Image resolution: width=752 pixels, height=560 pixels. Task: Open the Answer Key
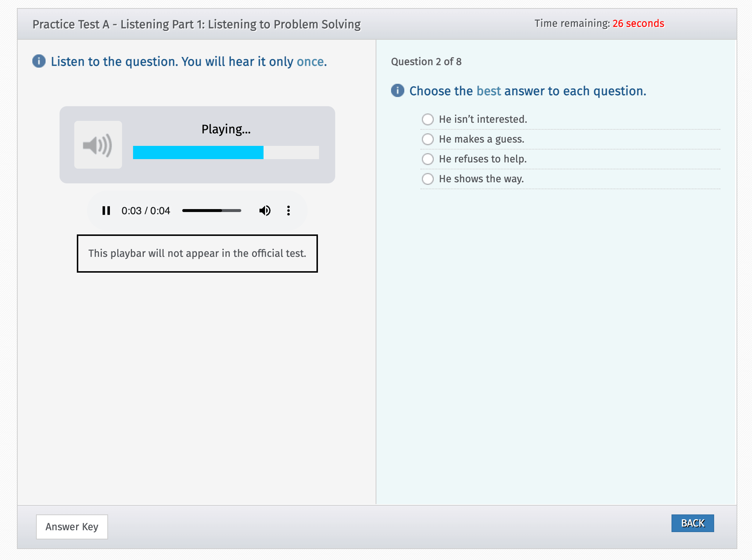click(x=72, y=527)
